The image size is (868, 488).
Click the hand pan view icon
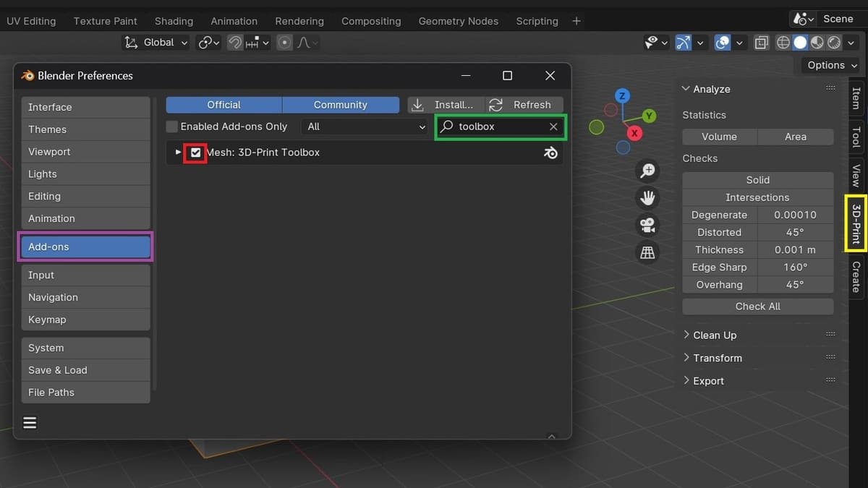[x=647, y=197]
